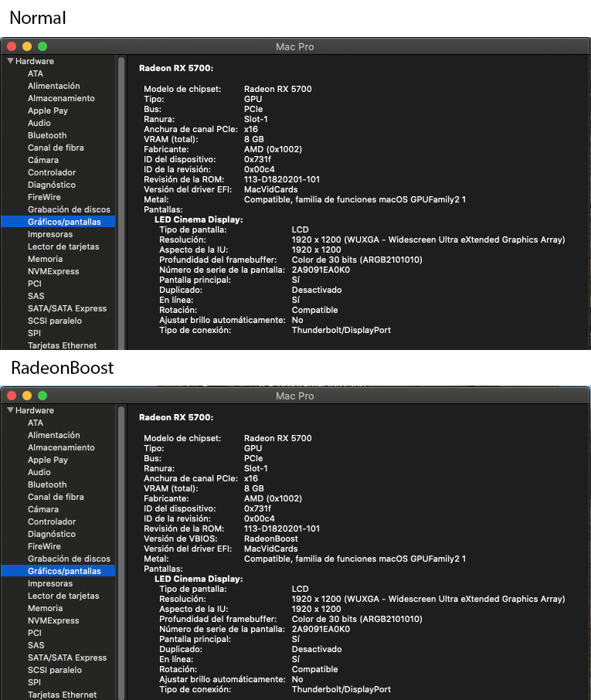Click the green zoom button of Normal window

(42, 46)
